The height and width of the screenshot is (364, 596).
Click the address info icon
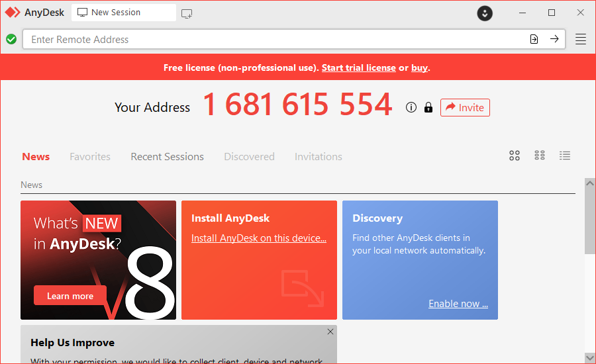point(411,107)
